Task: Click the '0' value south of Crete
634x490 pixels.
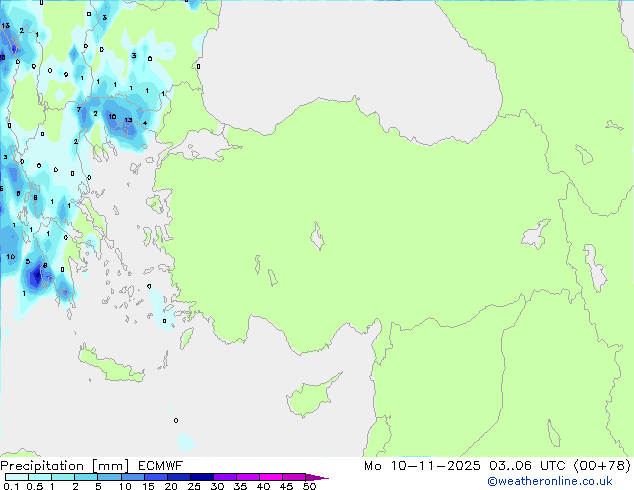Action: [x=176, y=420]
